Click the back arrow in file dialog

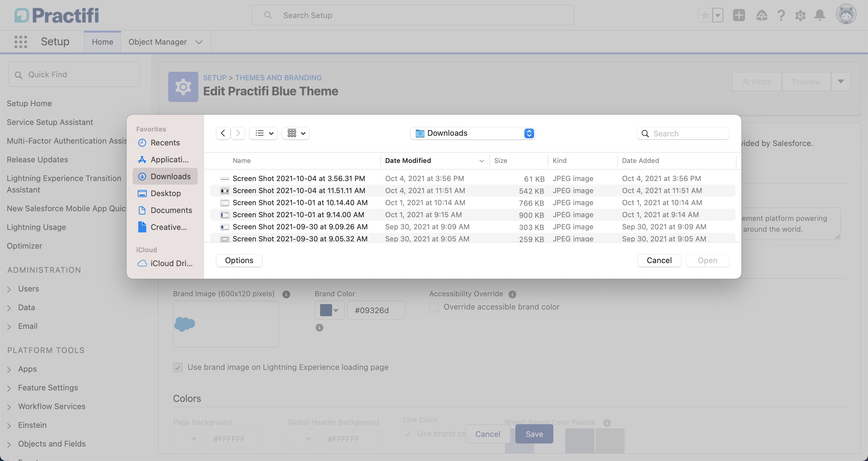point(223,133)
